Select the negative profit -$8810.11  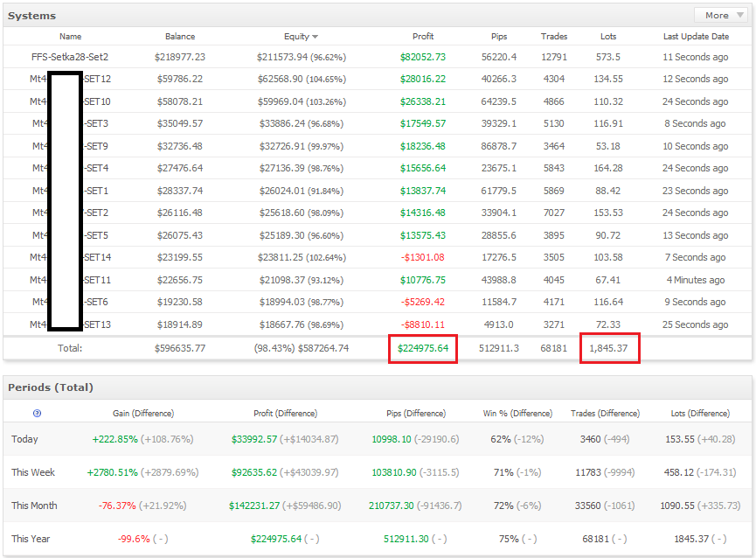(x=423, y=324)
